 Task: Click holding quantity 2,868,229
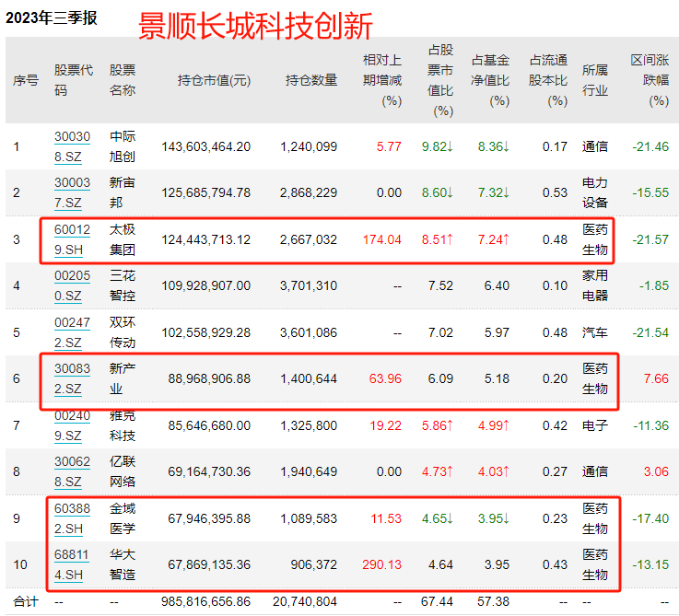point(309,192)
